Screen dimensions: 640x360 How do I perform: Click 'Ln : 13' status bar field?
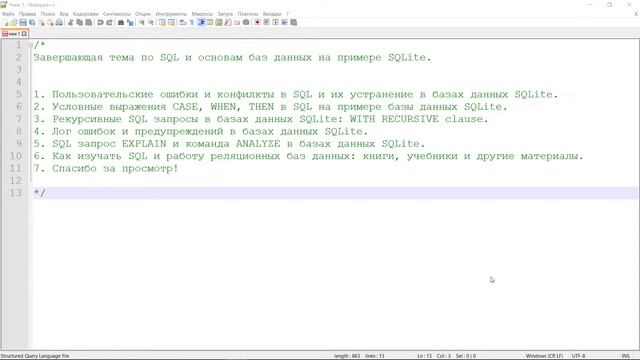pyautogui.click(x=424, y=356)
